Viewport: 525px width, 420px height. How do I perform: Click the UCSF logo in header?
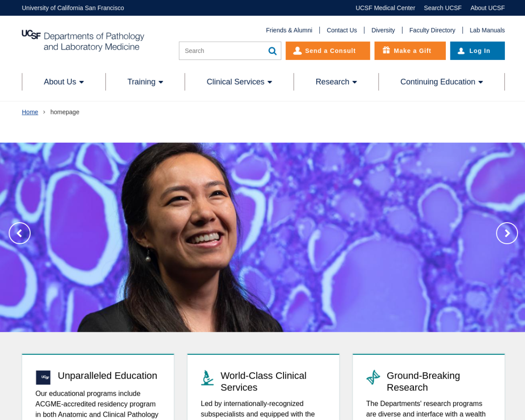coord(31,34)
